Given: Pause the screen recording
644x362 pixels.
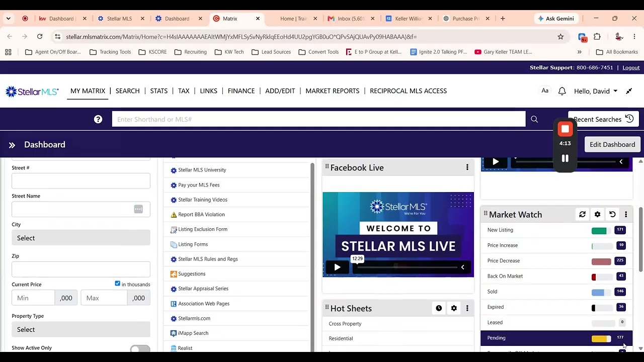Looking at the screenshot, I should click(x=565, y=158).
